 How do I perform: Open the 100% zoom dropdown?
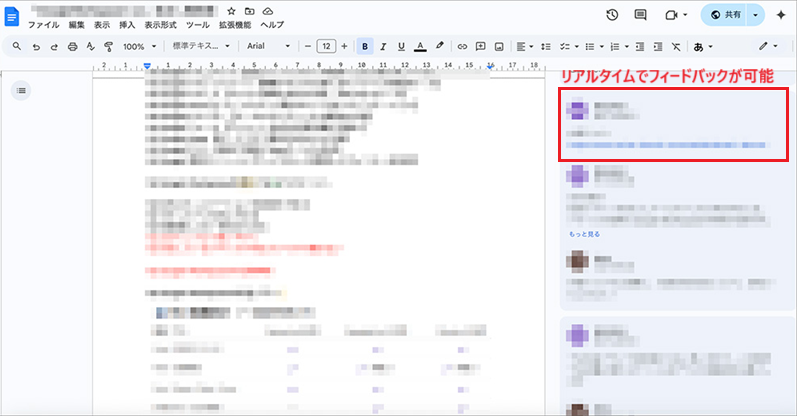click(139, 46)
